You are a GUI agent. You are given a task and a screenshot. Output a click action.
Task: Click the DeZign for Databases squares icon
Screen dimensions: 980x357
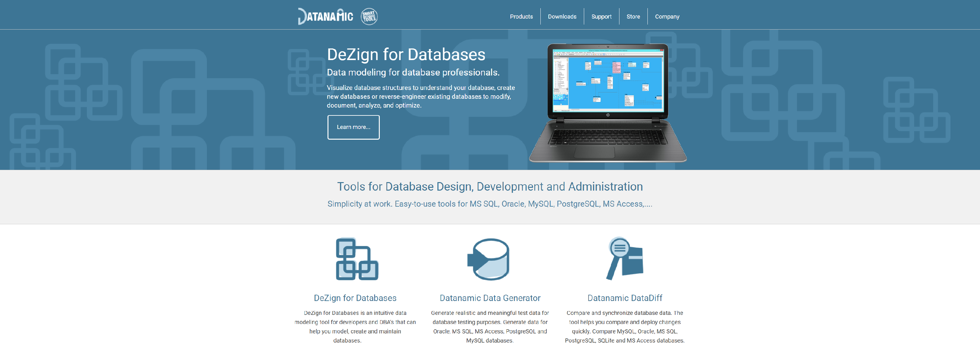coord(357,259)
